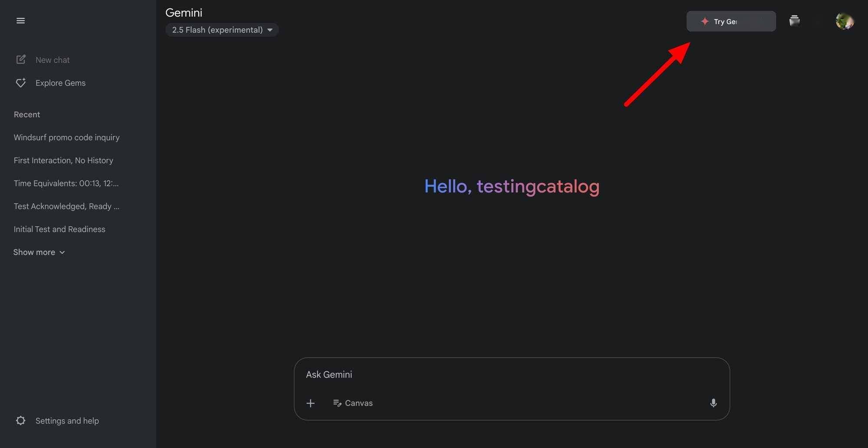The height and width of the screenshot is (448, 868).
Task: Open the Test Acknowledged, Ready chat
Action: pos(66,206)
